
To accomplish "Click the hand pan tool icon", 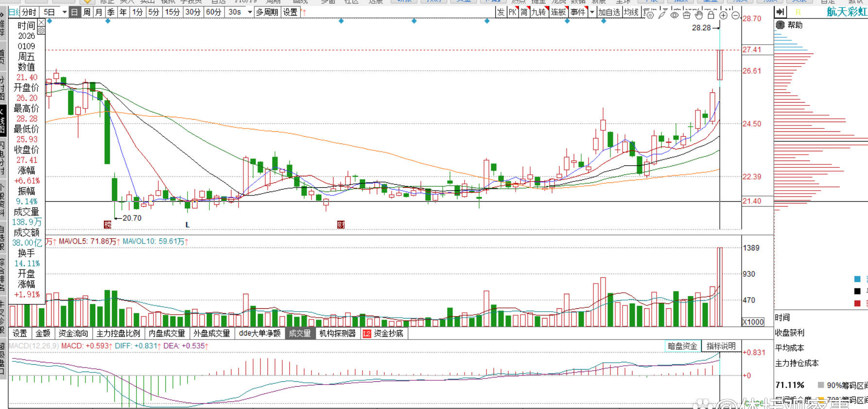I will (698, 15).
